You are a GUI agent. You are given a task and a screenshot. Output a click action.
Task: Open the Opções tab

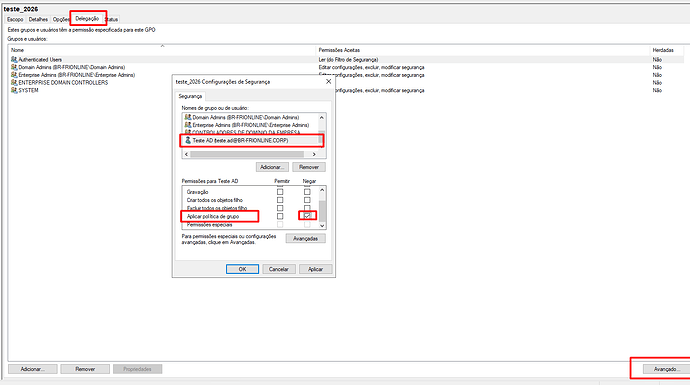(x=61, y=19)
